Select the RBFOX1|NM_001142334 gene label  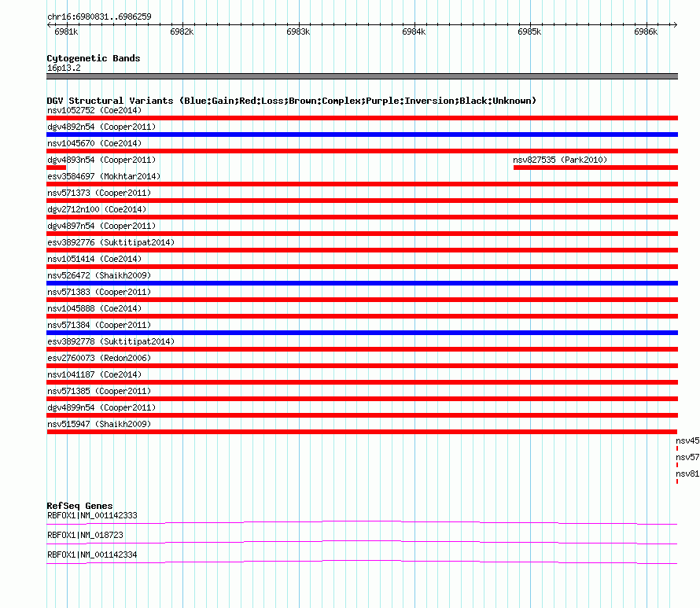click(x=92, y=555)
